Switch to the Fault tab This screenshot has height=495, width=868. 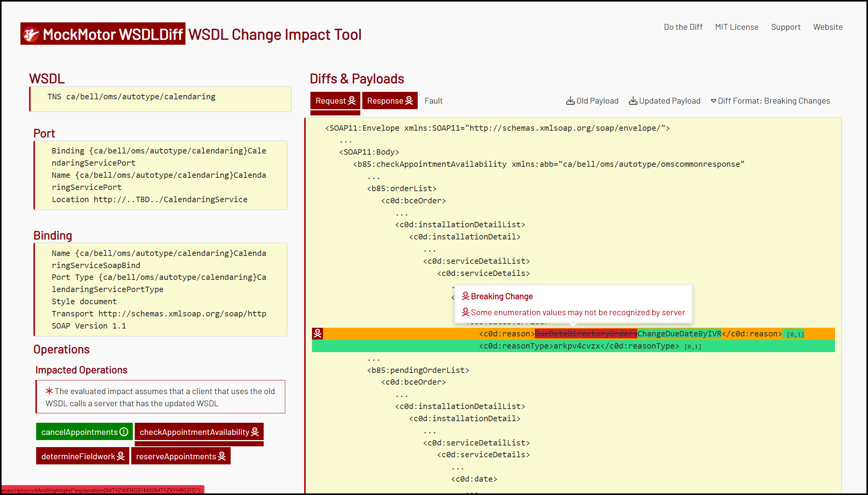click(x=433, y=101)
